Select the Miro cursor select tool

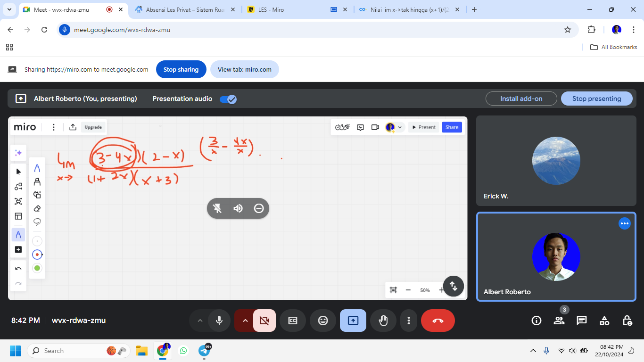pos(18,172)
